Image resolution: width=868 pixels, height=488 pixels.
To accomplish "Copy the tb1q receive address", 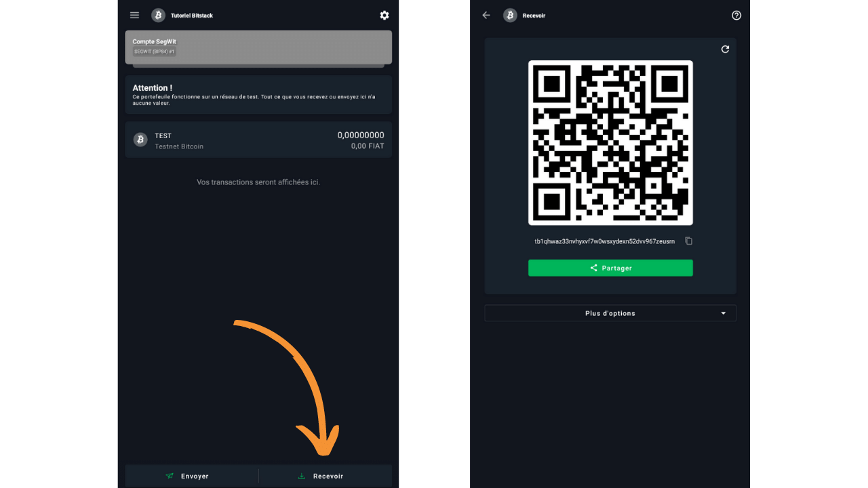I will [689, 241].
